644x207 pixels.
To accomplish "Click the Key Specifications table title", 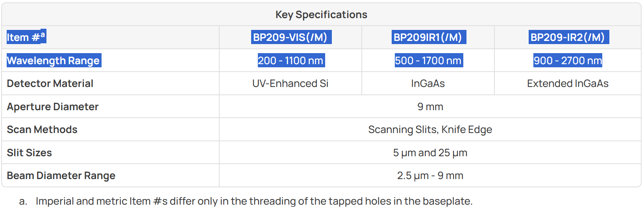I will tap(321, 15).
